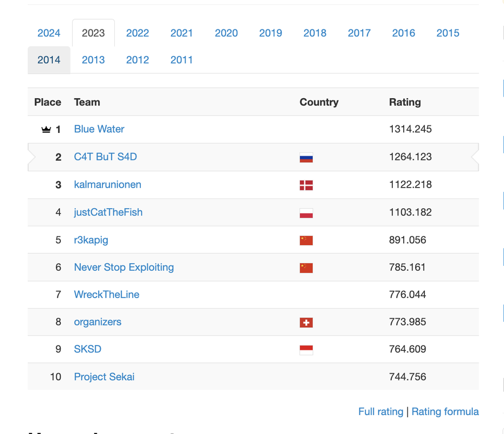Switch to the 2021 tab
This screenshot has height=434, width=504.
coord(182,33)
